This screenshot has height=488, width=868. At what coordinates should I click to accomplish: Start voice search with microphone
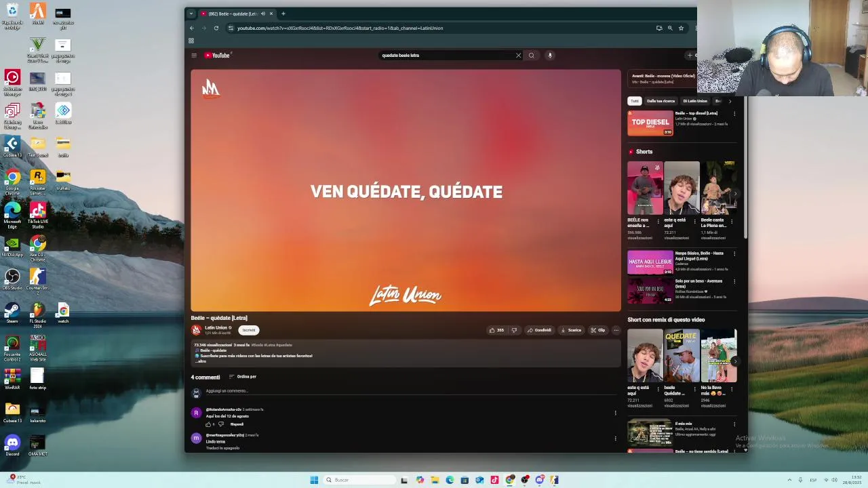pyautogui.click(x=550, y=56)
